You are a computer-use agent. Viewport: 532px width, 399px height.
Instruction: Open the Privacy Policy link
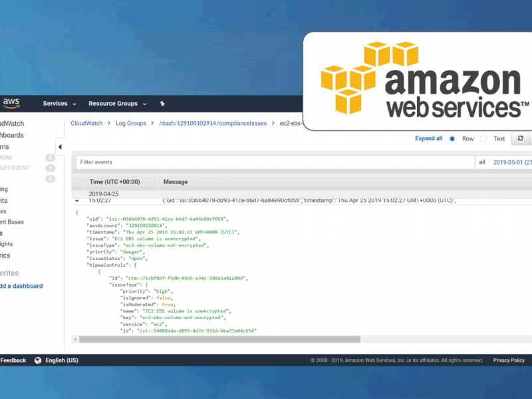508,360
